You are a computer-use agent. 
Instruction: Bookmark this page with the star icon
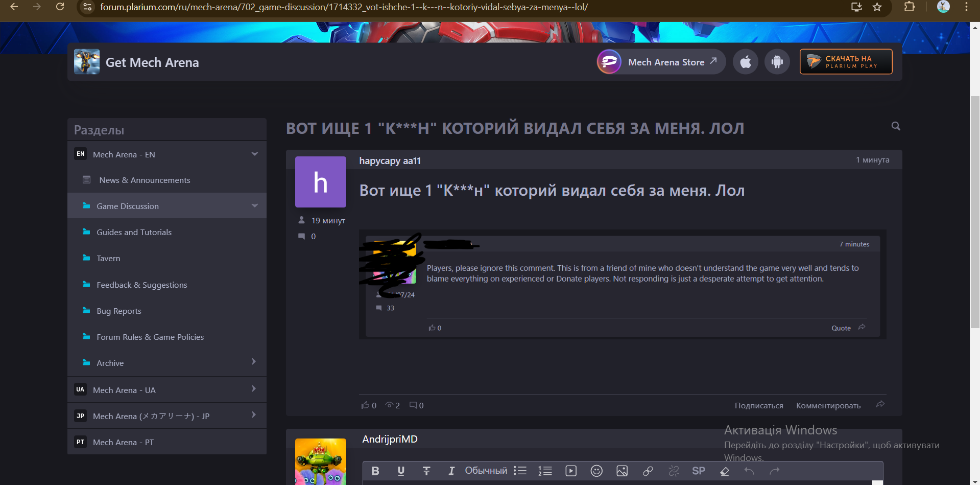coord(877,7)
